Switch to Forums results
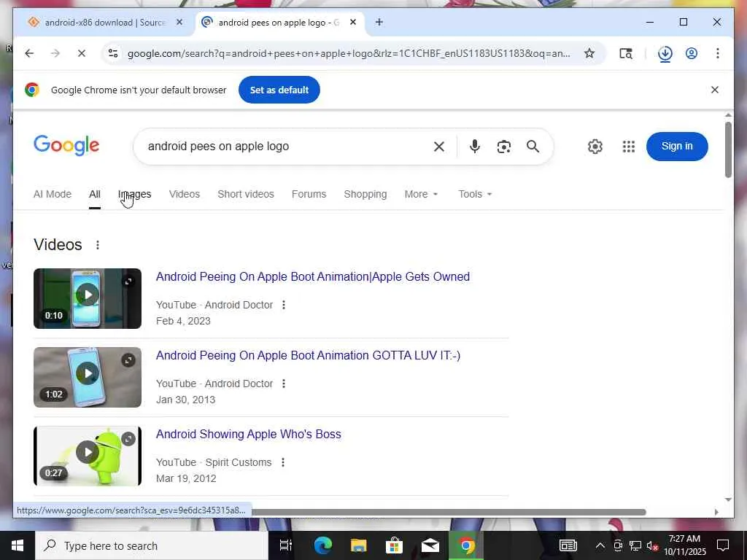Viewport: 747px width, 560px height. 309,194
